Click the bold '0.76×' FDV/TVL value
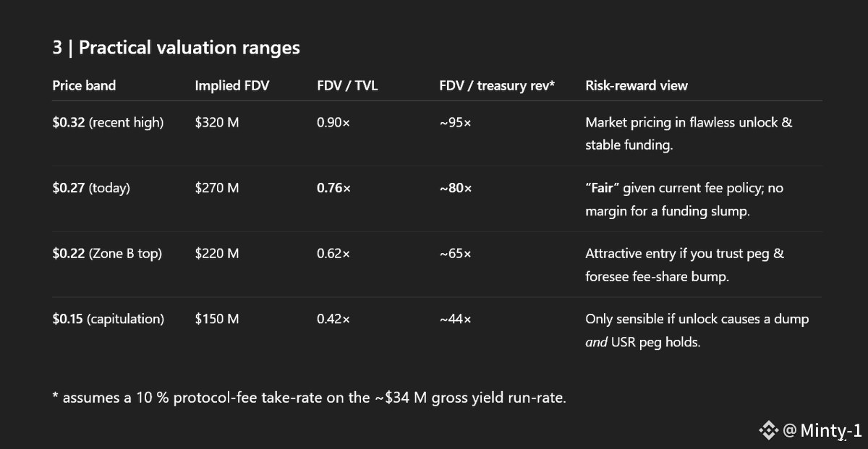This screenshot has width=868, height=449. click(333, 188)
